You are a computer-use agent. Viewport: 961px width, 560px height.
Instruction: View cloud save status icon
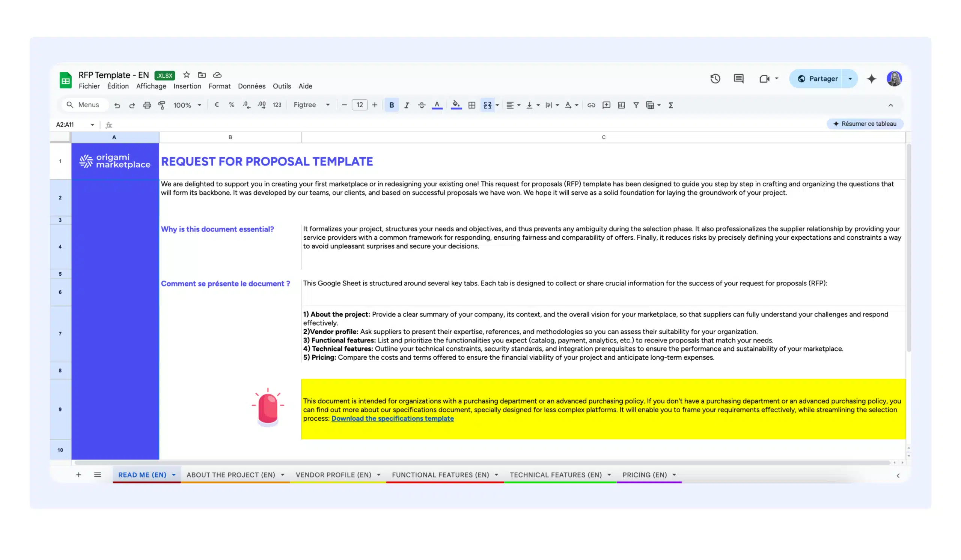pos(217,75)
